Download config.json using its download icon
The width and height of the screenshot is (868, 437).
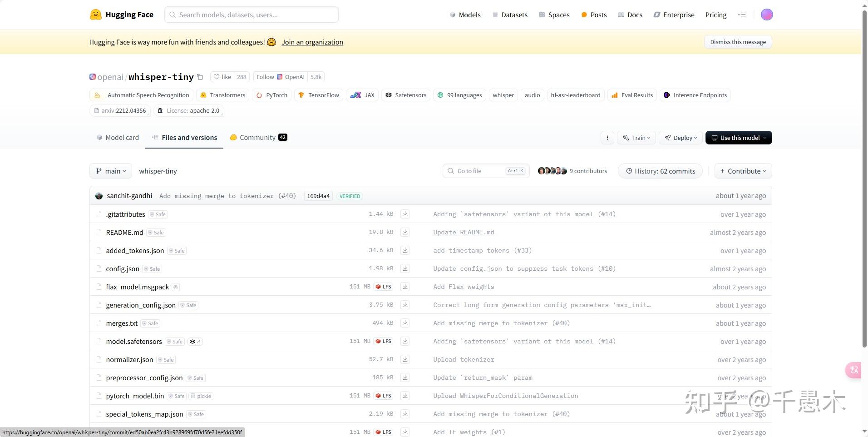tap(405, 268)
